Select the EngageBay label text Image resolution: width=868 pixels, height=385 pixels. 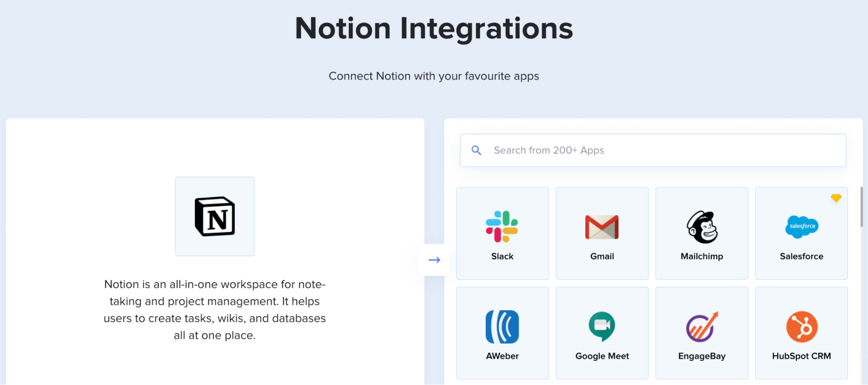tap(702, 356)
